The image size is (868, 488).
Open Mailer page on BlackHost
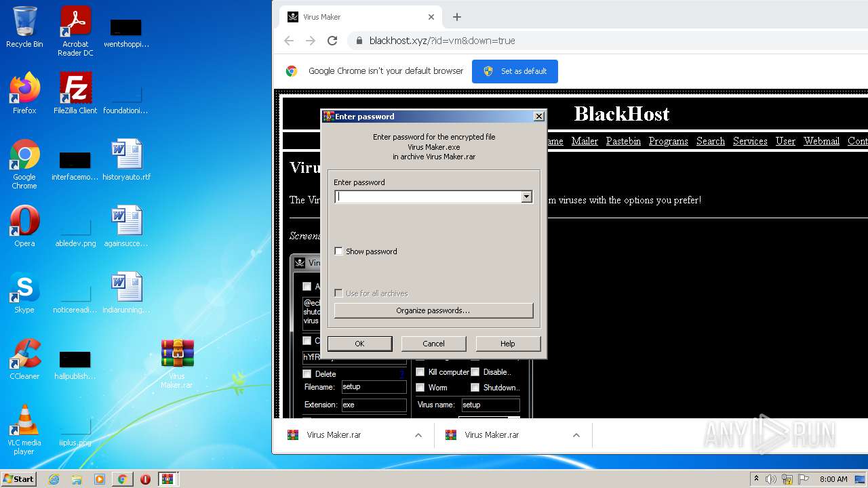click(585, 141)
